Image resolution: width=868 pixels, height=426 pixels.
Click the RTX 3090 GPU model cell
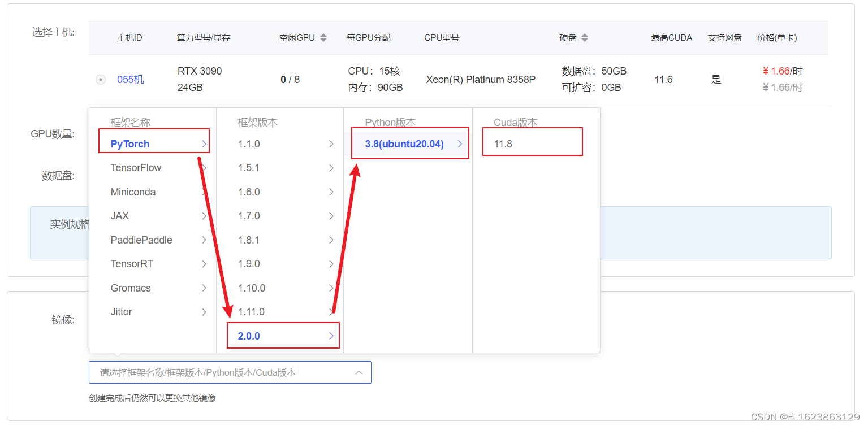click(x=200, y=71)
